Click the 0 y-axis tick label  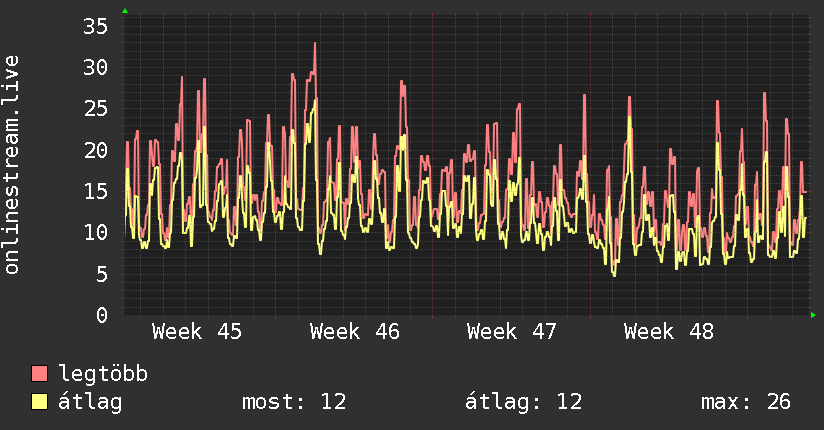(x=102, y=315)
